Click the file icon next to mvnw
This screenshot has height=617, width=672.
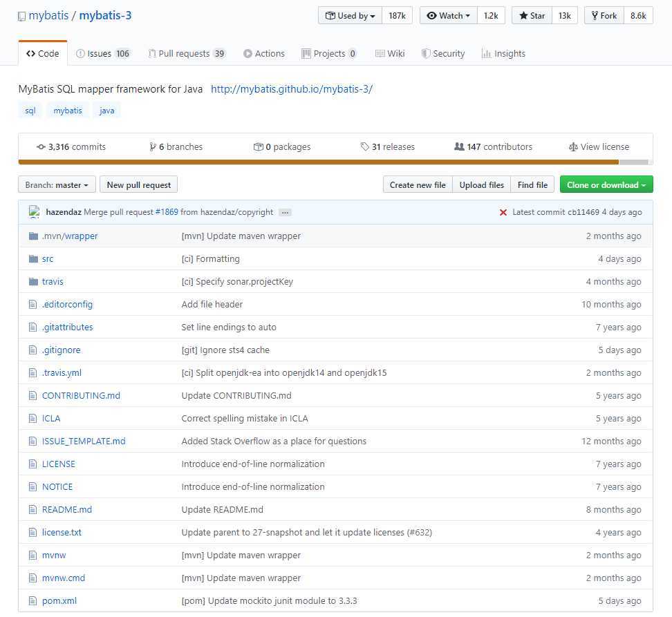pyautogui.click(x=32, y=555)
